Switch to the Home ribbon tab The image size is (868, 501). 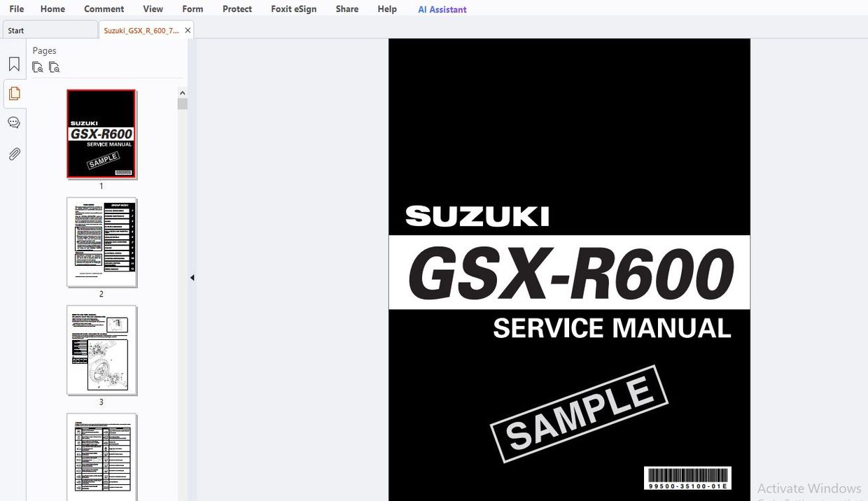click(x=52, y=9)
